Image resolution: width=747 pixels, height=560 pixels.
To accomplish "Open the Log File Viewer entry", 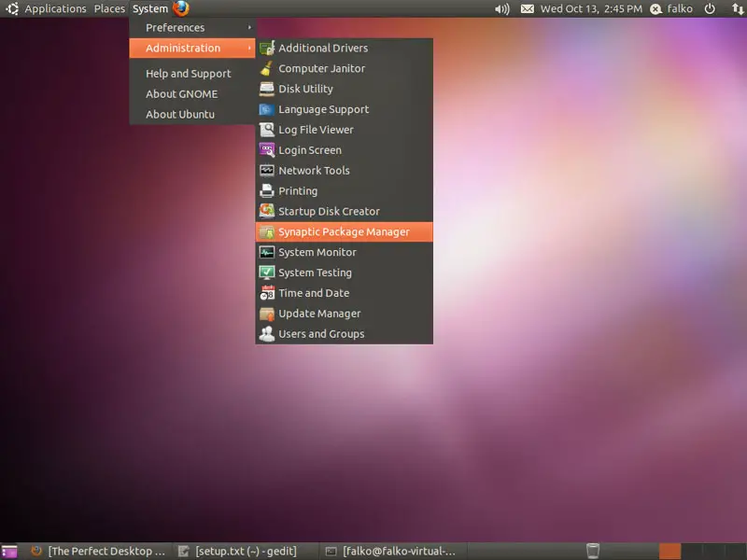I will [344, 130].
